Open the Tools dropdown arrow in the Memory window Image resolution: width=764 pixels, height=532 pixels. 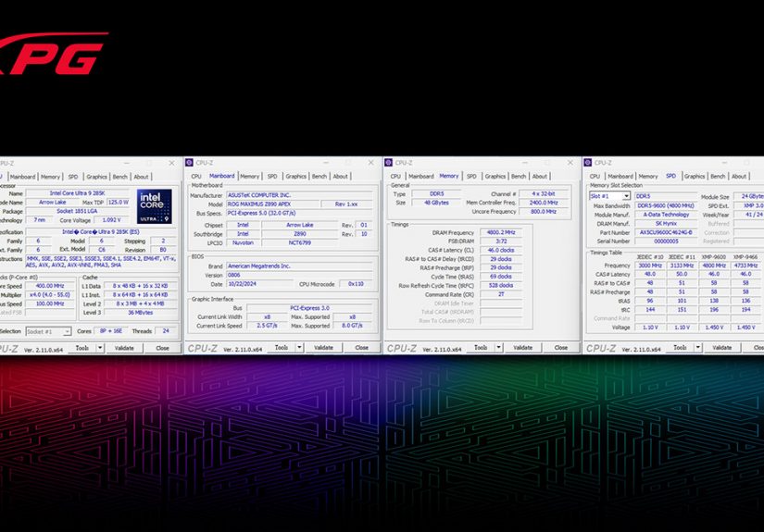pyautogui.click(x=498, y=348)
